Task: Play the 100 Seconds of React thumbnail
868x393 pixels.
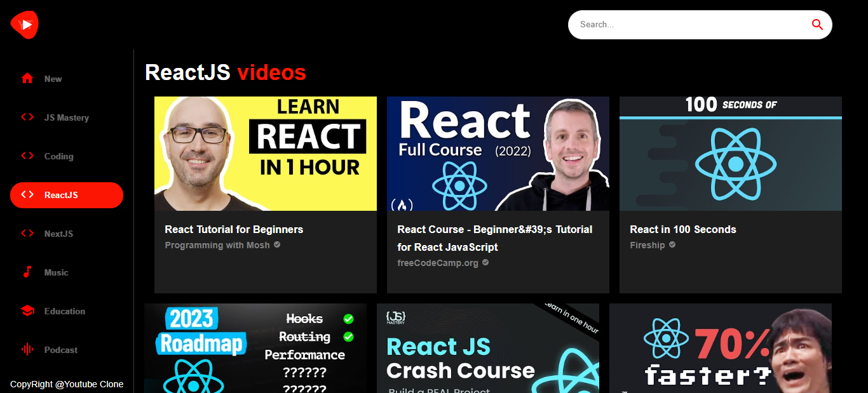Action: point(731,154)
